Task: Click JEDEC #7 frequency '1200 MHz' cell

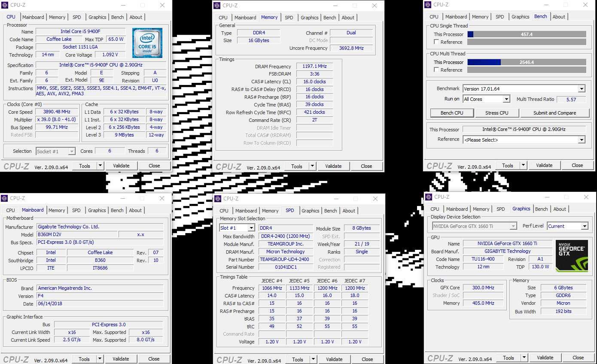Action: tap(355, 288)
